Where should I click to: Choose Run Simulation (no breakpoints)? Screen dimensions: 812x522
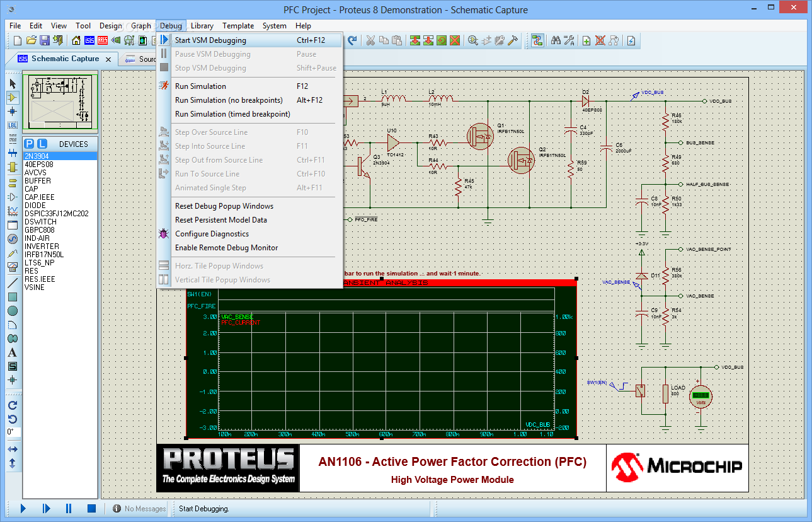(x=229, y=100)
